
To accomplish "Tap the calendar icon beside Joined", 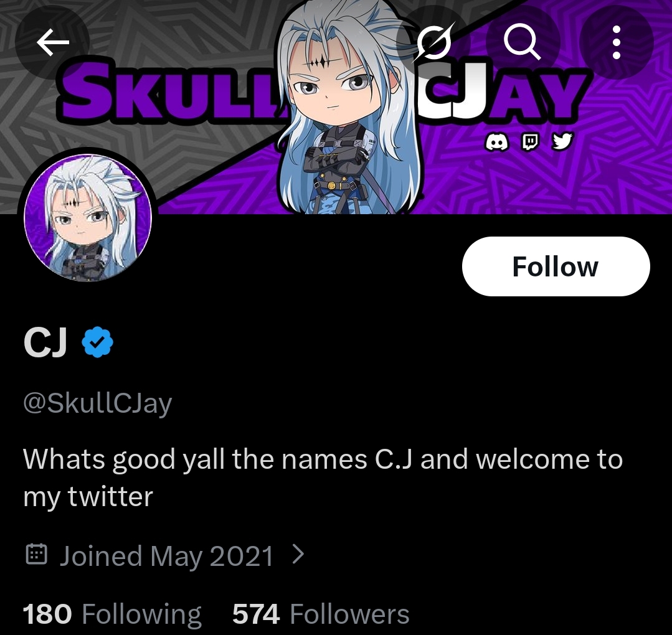I will 36,554.
